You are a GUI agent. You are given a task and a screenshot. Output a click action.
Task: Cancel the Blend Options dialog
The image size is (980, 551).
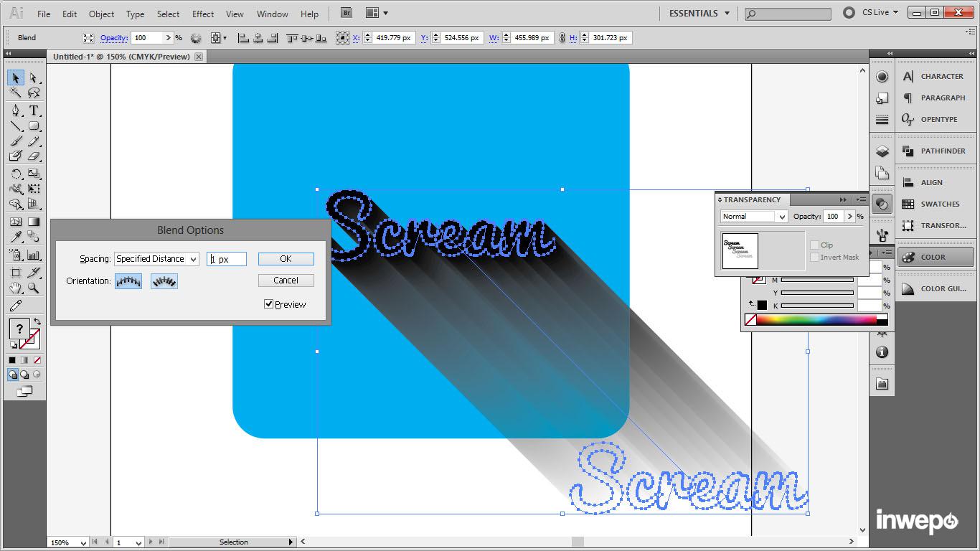pyautogui.click(x=286, y=281)
